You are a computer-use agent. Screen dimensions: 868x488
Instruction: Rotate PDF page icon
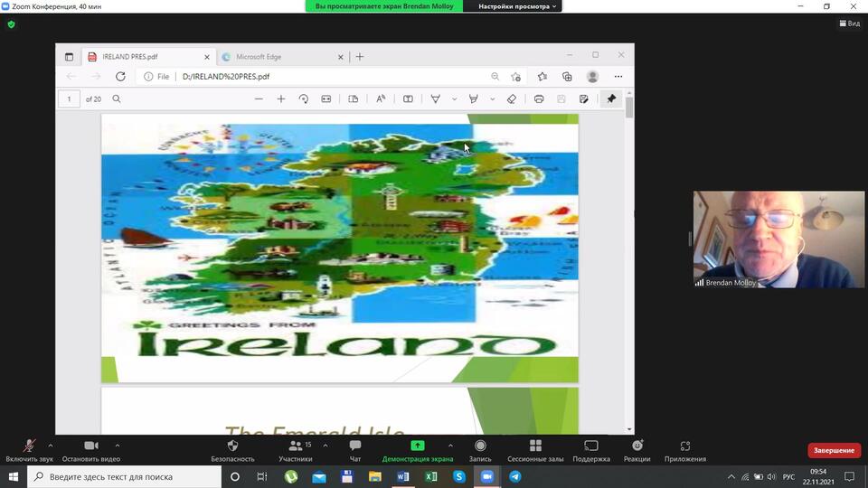[x=304, y=99]
